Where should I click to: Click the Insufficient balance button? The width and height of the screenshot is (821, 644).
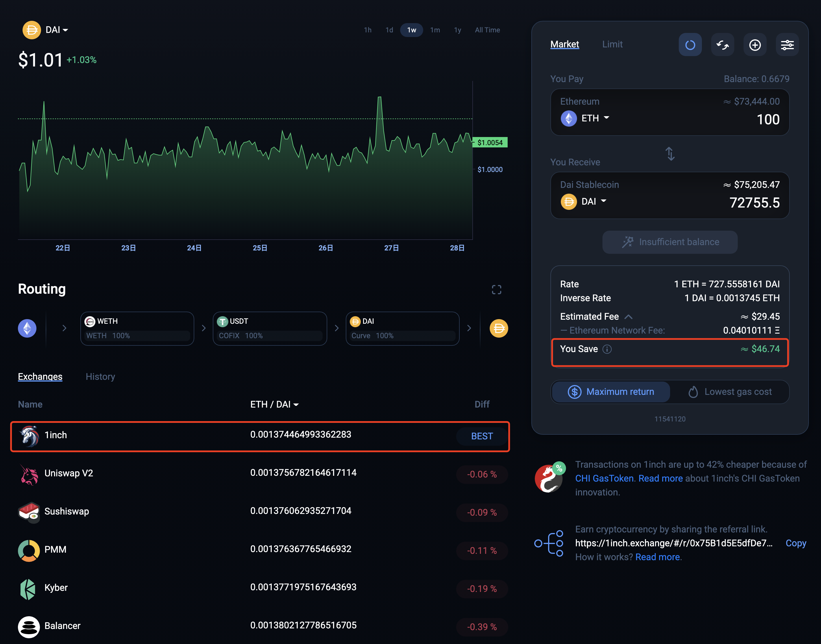click(x=670, y=242)
